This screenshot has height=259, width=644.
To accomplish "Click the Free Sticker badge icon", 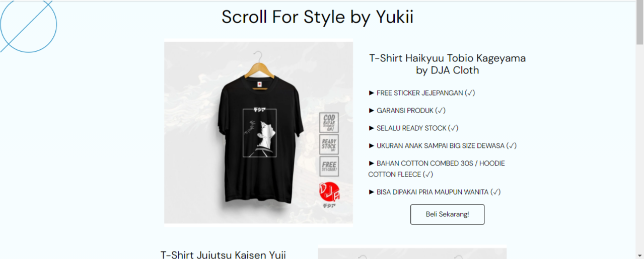I will click(329, 166).
